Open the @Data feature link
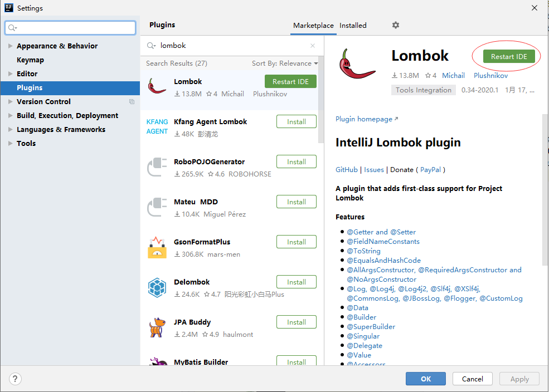Screen dimensions: 549x392 point(357,308)
